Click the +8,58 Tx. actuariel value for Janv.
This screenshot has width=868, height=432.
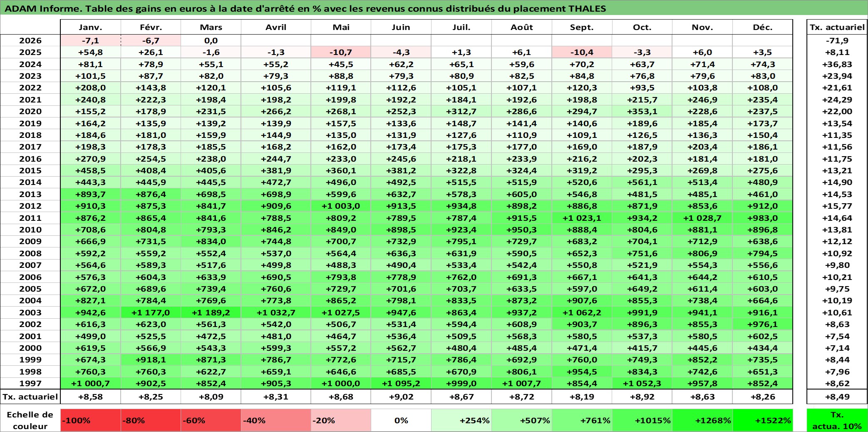coord(91,397)
